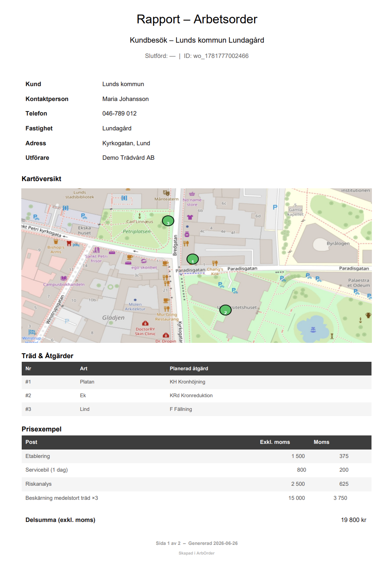
Task: Click the Campusbokhandeln book icon
Action: [x=64, y=278]
